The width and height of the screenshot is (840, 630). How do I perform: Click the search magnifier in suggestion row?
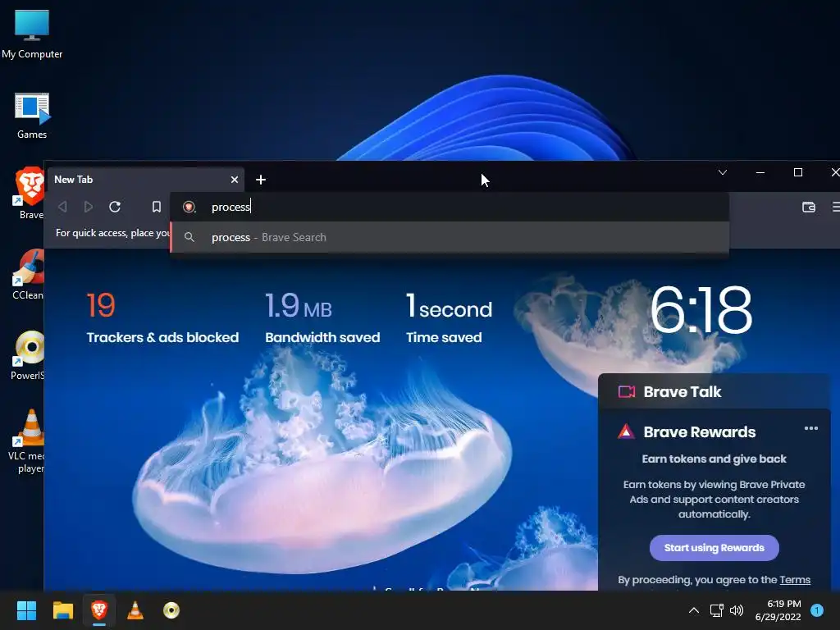pyautogui.click(x=189, y=237)
